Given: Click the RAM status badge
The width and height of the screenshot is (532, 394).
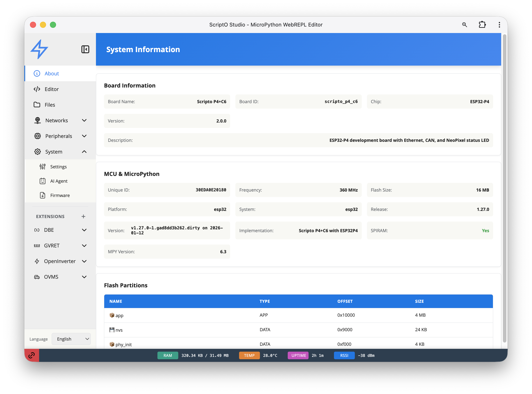Looking at the screenshot, I should [168, 355].
